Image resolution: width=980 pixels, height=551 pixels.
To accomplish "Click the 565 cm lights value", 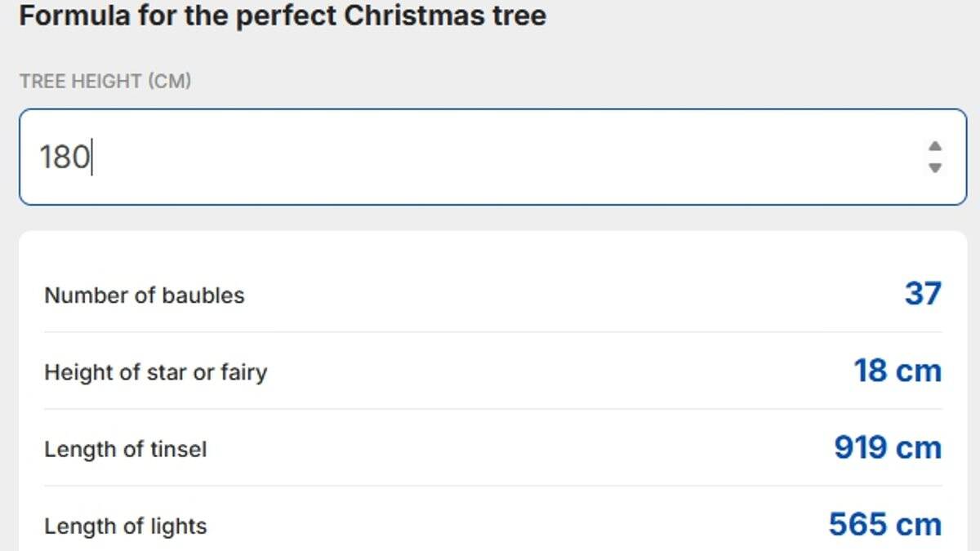I will tap(885, 524).
